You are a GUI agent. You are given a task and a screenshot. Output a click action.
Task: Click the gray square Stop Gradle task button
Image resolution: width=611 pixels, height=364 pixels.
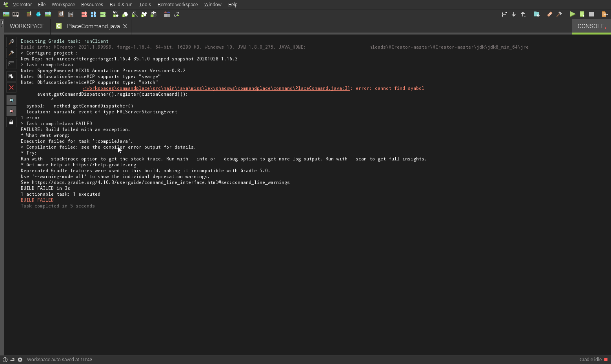(591, 14)
